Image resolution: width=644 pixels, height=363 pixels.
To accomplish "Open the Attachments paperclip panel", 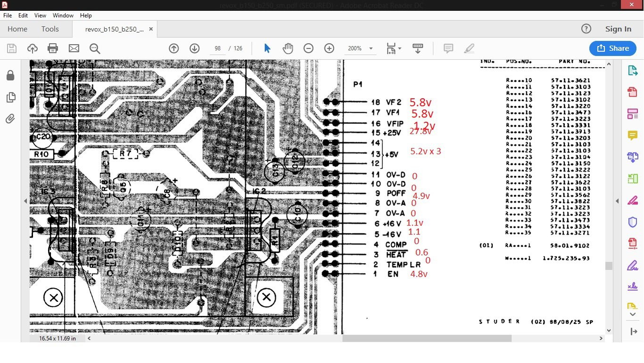I will (x=10, y=119).
